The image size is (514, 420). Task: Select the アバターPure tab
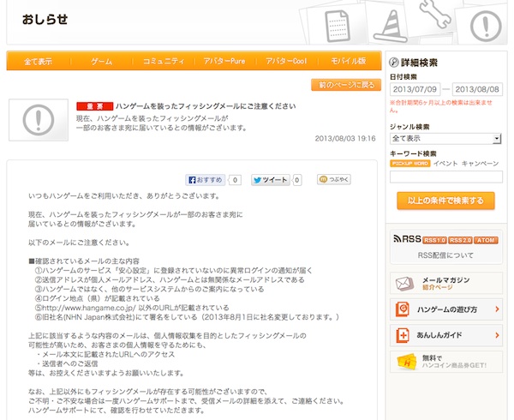(x=224, y=61)
